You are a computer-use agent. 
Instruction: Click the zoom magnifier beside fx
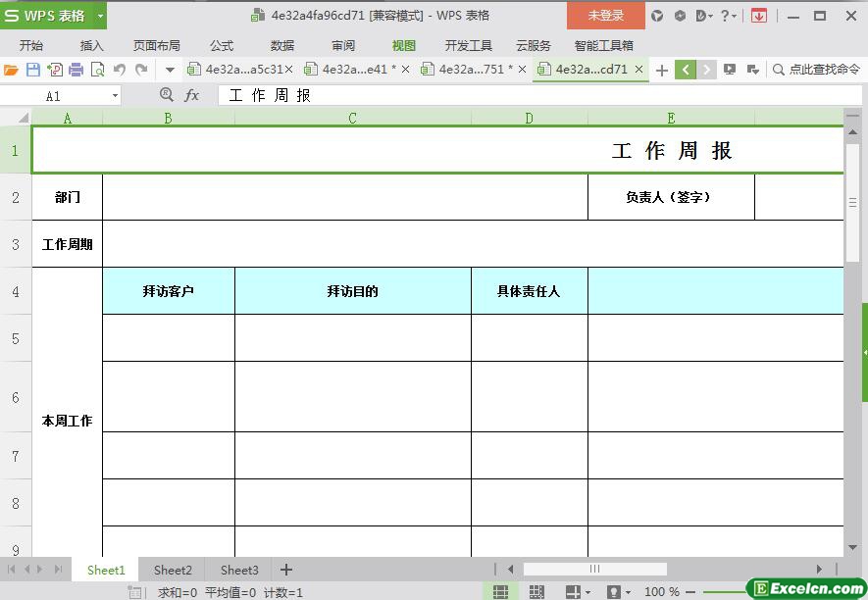pyautogui.click(x=166, y=95)
